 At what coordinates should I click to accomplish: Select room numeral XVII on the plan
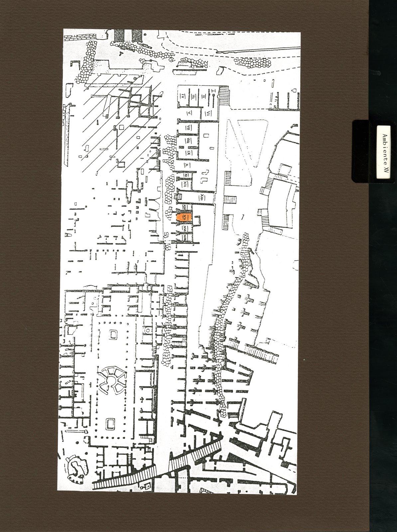click(x=184, y=237)
